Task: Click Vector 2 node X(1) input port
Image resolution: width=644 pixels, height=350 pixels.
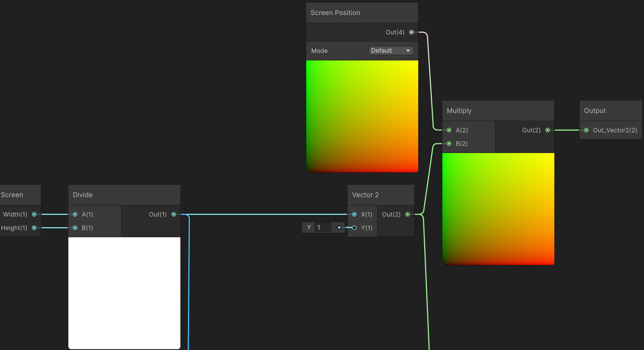Action: tap(354, 214)
